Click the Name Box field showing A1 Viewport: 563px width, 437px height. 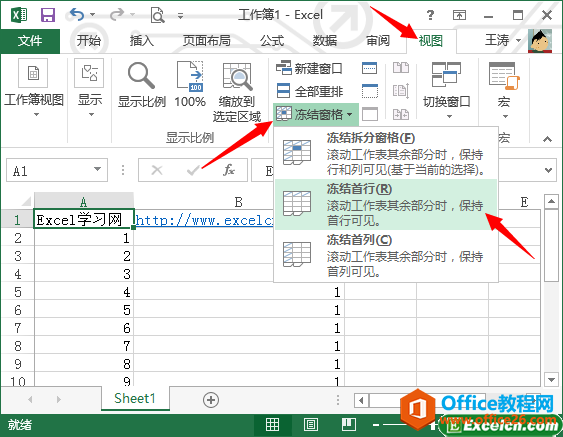[x=57, y=170]
